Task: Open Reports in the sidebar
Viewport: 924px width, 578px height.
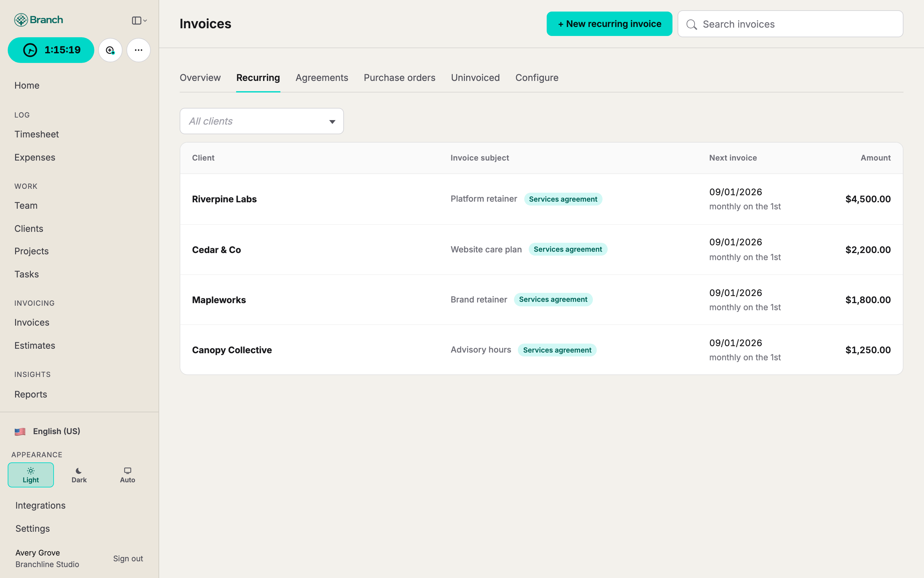Action: click(30, 394)
